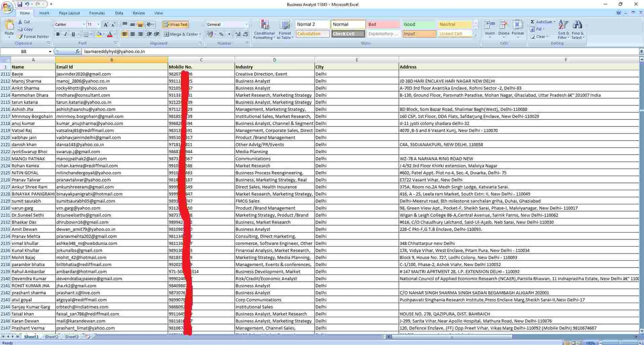644x345 pixels.
Task: Apply percent style to cell
Action: click(x=221, y=34)
